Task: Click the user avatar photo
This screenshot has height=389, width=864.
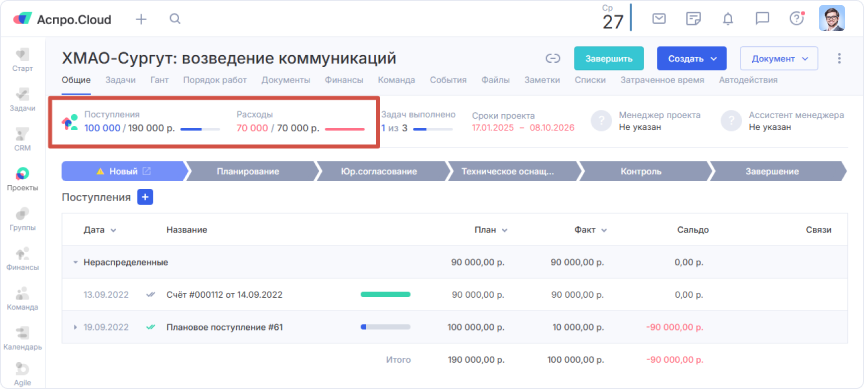Action: click(x=831, y=18)
